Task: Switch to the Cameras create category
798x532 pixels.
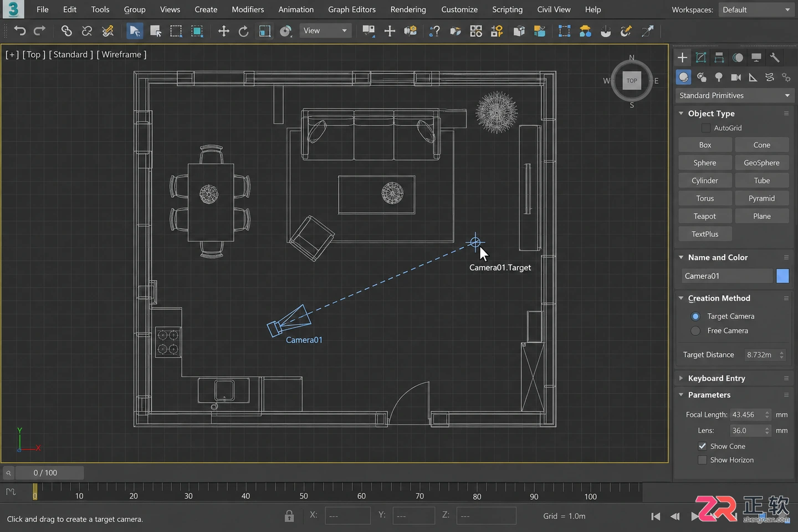Action: tap(736, 77)
